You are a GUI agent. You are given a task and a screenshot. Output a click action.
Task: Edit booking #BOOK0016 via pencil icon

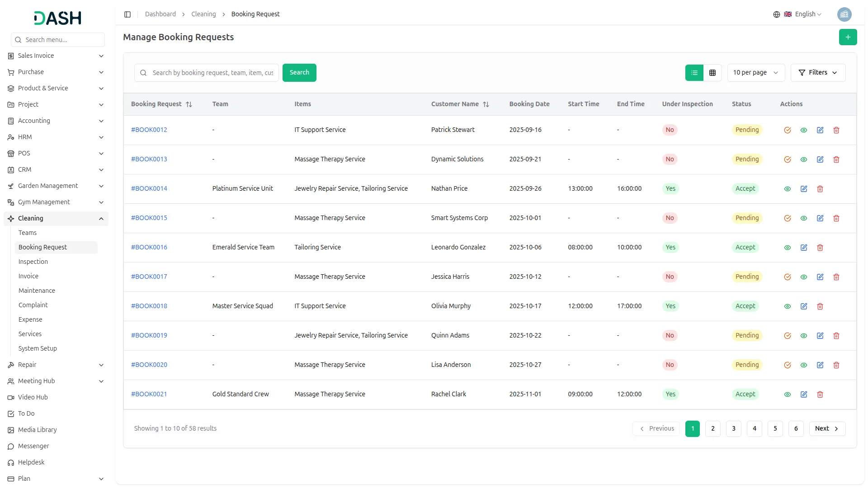tap(804, 248)
